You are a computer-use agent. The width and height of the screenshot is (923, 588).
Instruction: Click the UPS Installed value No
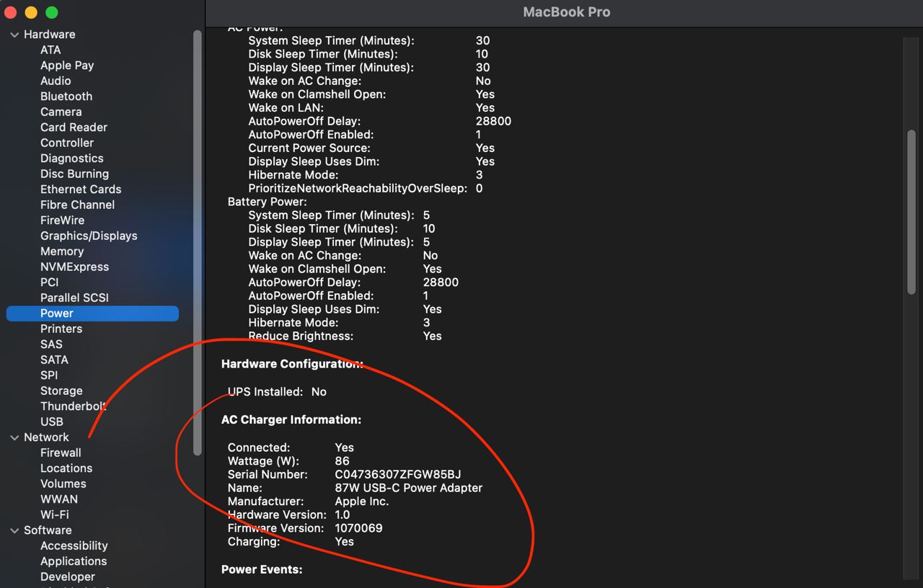[319, 392]
